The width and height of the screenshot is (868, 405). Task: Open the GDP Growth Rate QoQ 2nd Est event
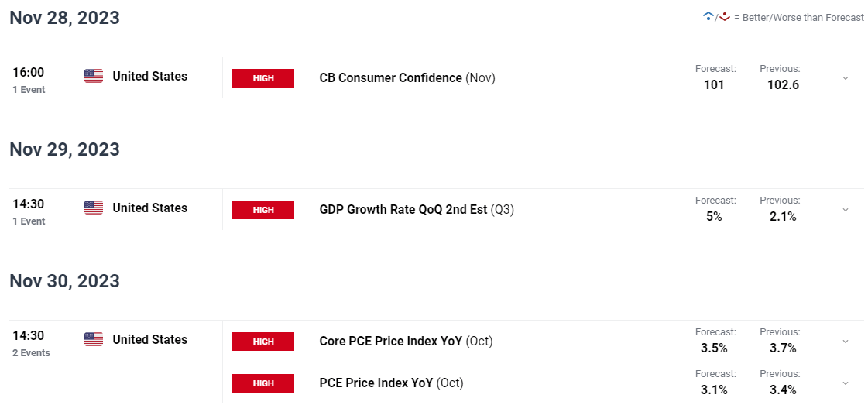point(417,210)
